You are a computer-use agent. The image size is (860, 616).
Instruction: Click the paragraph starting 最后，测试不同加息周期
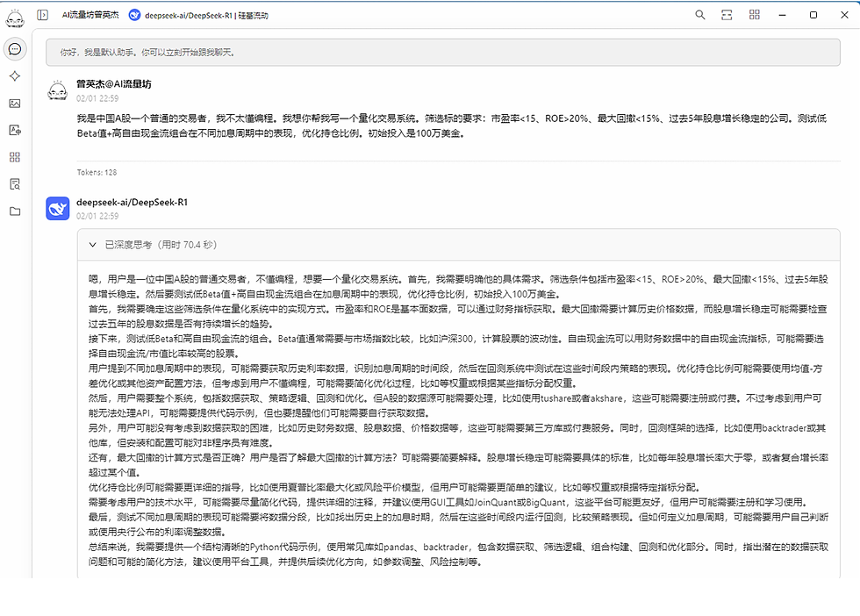[458, 525]
